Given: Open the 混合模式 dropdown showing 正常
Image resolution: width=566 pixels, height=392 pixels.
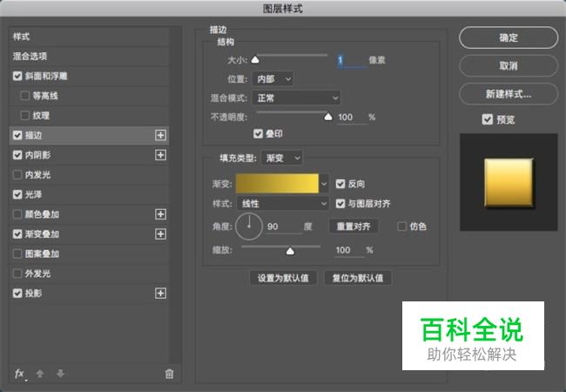Looking at the screenshot, I should coord(296,98).
